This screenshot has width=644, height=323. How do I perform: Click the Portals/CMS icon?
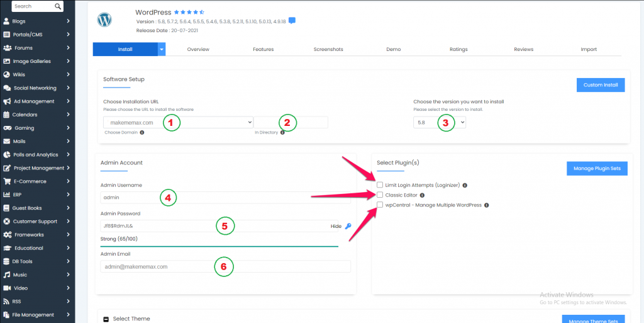click(x=6, y=35)
